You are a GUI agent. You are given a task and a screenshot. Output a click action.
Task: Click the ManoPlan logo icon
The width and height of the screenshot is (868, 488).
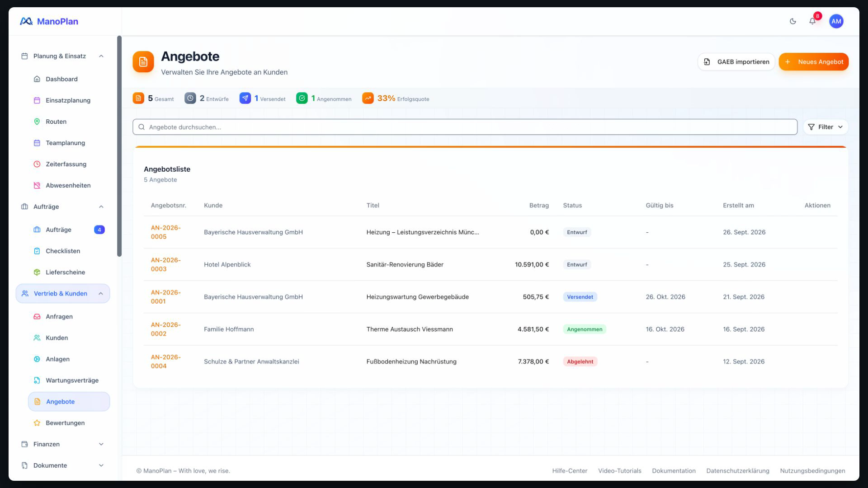tap(26, 21)
